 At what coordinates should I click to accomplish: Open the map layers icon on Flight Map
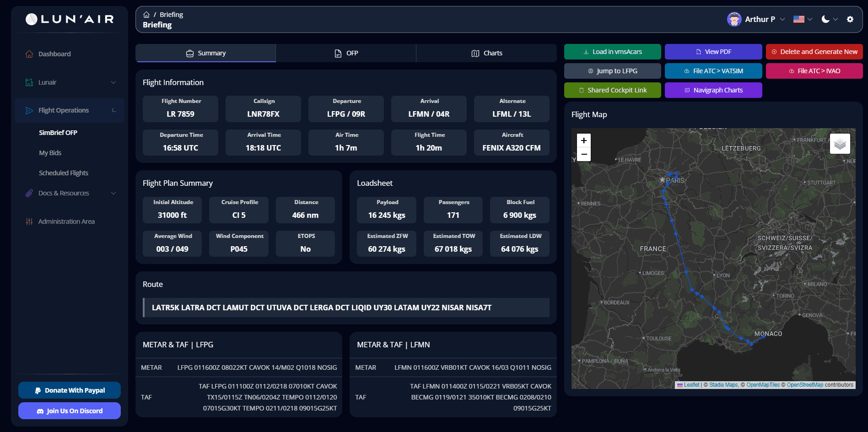[840, 143]
